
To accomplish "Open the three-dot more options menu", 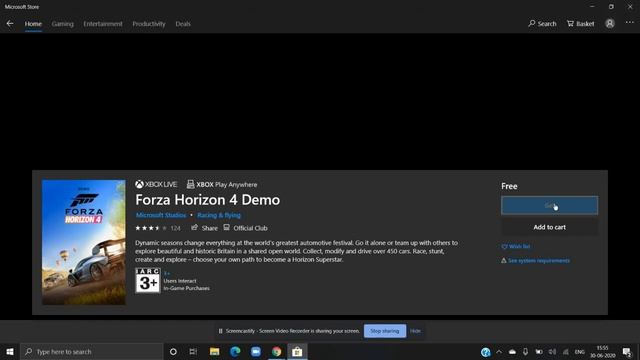I will pos(630,23).
